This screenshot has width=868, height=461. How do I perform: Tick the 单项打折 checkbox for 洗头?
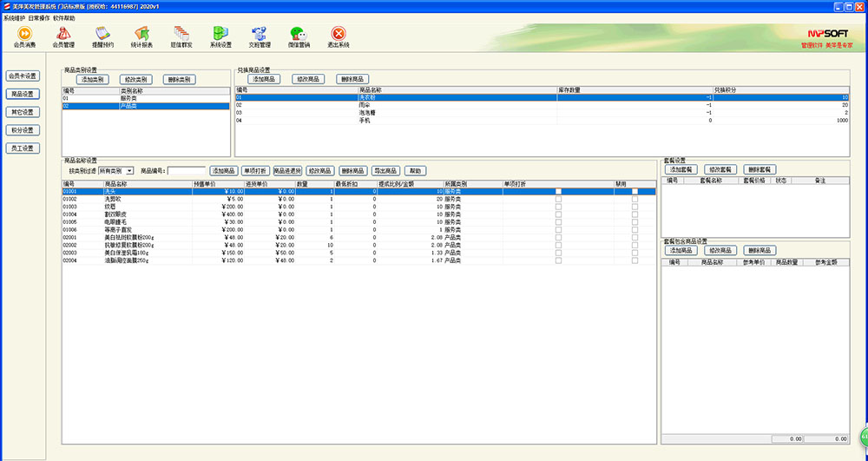[558, 191]
